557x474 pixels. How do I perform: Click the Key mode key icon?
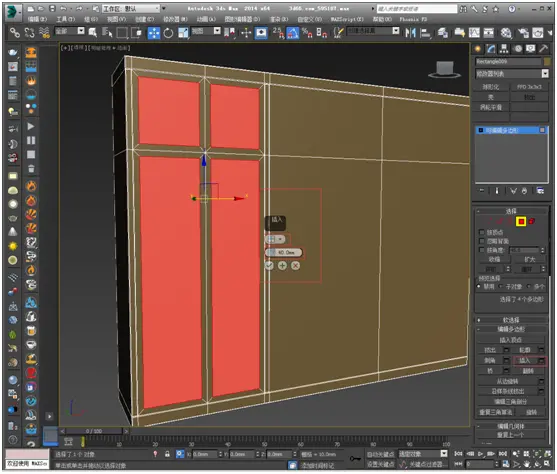[355, 459]
